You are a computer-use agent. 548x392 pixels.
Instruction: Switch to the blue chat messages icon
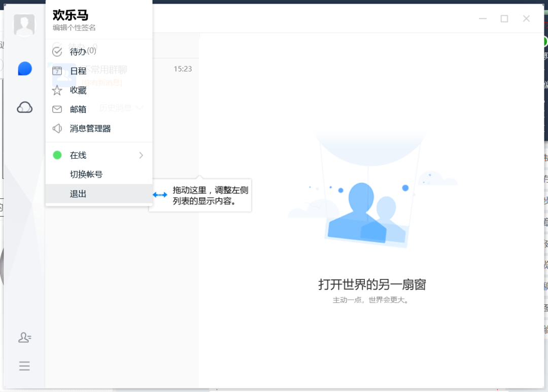[x=25, y=68]
